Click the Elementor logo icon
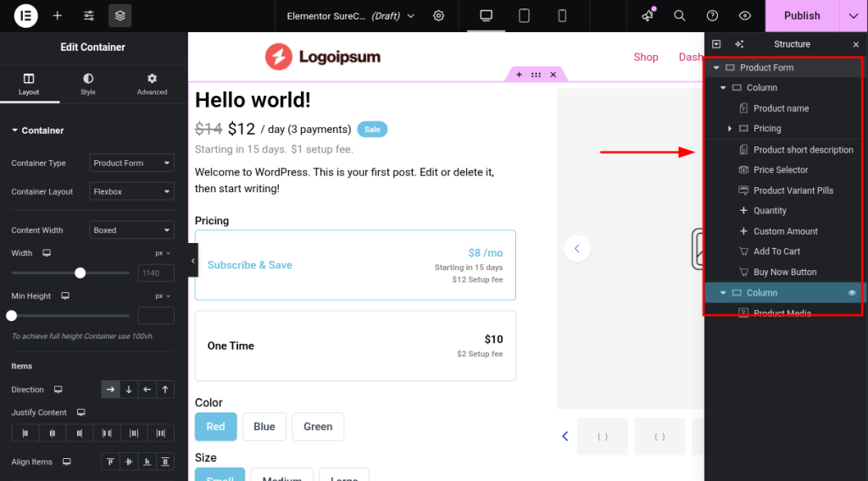 (25, 15)
